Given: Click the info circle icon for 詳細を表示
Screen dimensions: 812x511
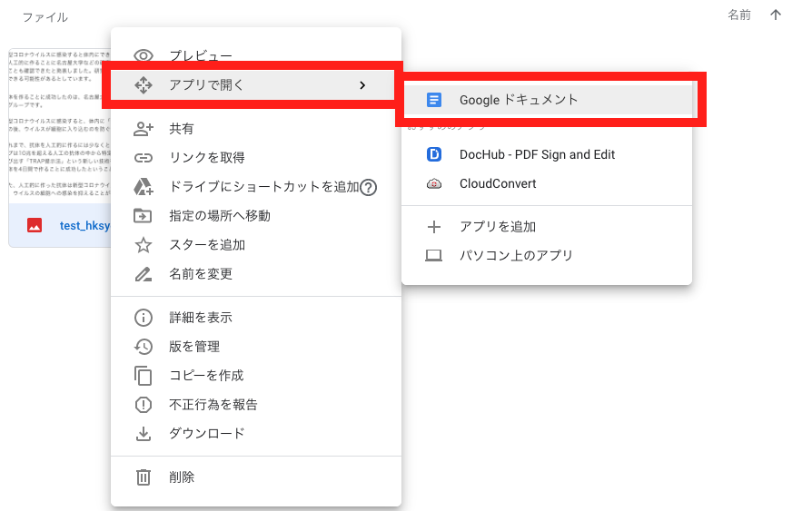Looking at the screenshot, I should coord(144,318).
